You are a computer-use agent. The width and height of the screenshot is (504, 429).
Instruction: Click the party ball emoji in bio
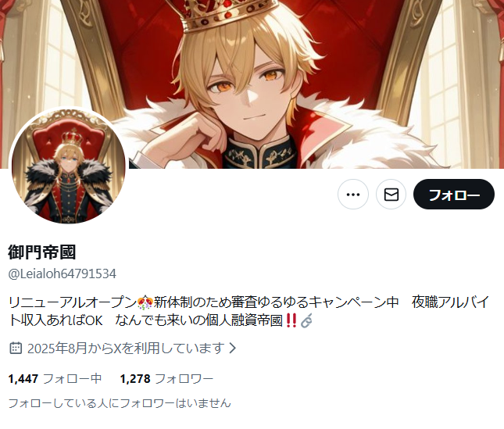[145, 302]
